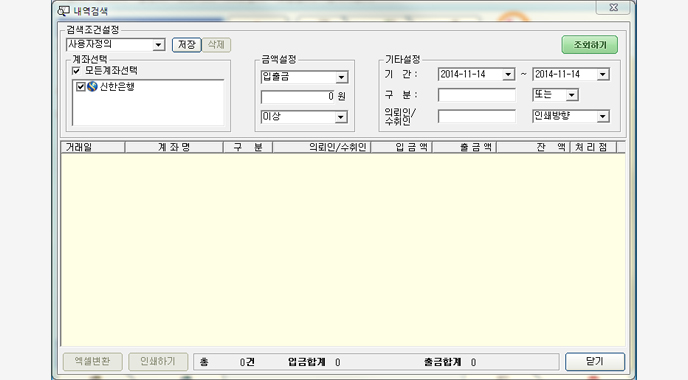The image size is (688, 380).
Task: Open the 이상 comparison dropdown
Action: 341,117
